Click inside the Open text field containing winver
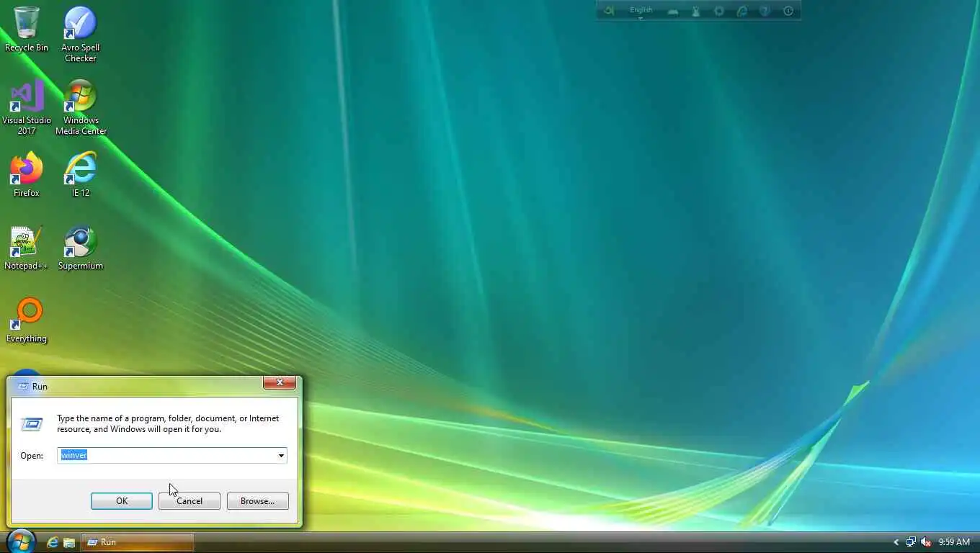Viewport: 980px width, 553px height. click(x=166, y=455)
